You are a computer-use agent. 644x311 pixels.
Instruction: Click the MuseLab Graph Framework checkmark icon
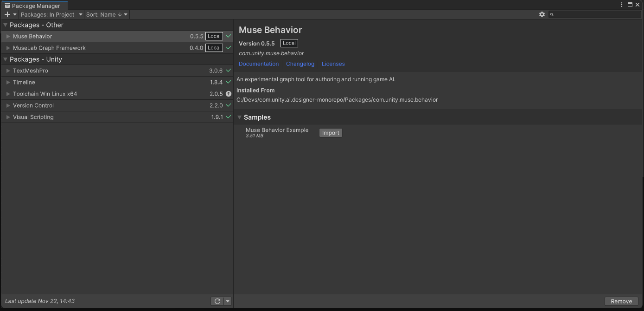[x=228, y=48]
